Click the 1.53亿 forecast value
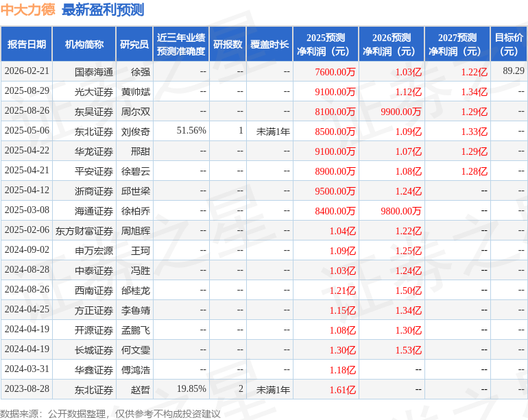Image resolution: width=528 pixels, height=420 pixels. [x=409, y=349]
